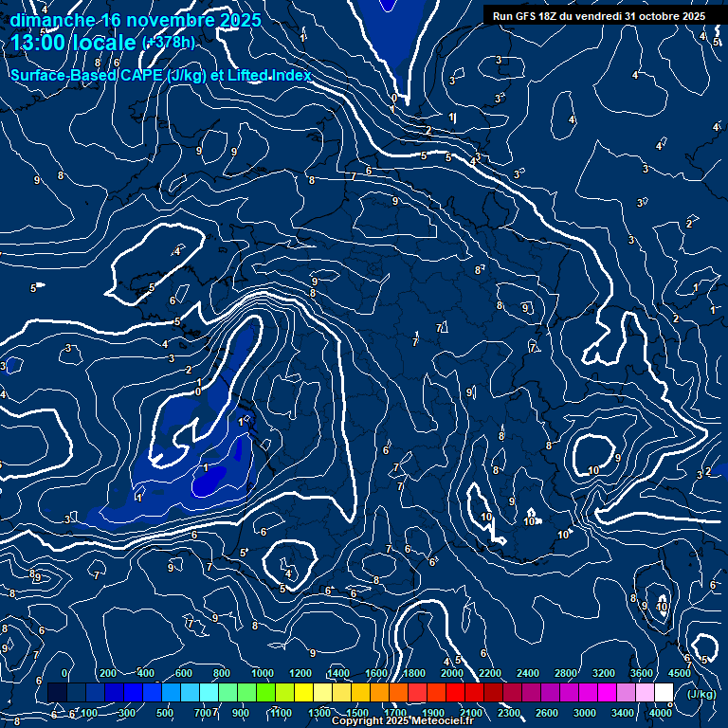Click legend value '4500'

(x=680, y=673)
